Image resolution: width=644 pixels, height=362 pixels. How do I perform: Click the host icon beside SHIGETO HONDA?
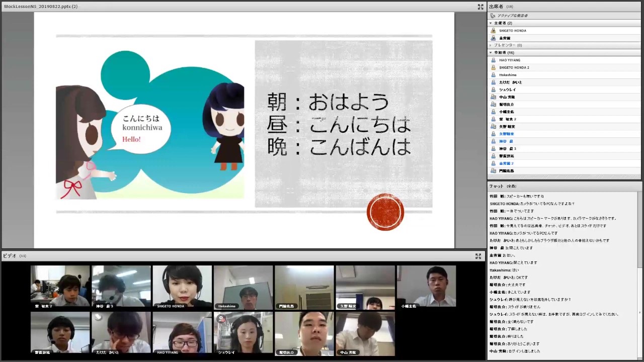pos(493,31)
